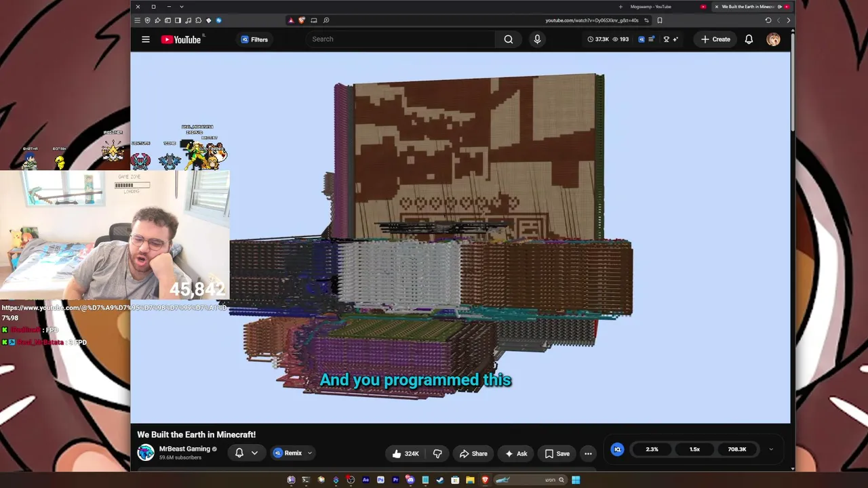Open the notifications bell in the header
The height and width of the screenshot is (488, 868).
[749, 39]
